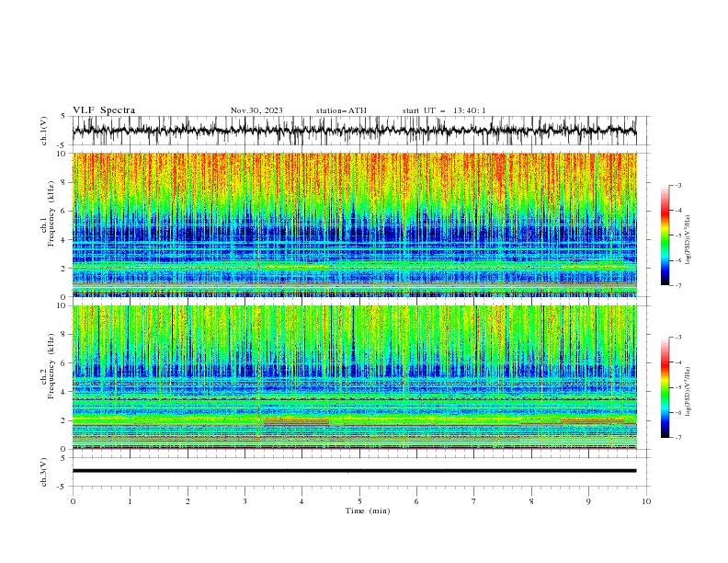The height and width of the screenshot is (563, 728).
Task: Click the 'ch.3(V)' axis label
Action: 44,472
